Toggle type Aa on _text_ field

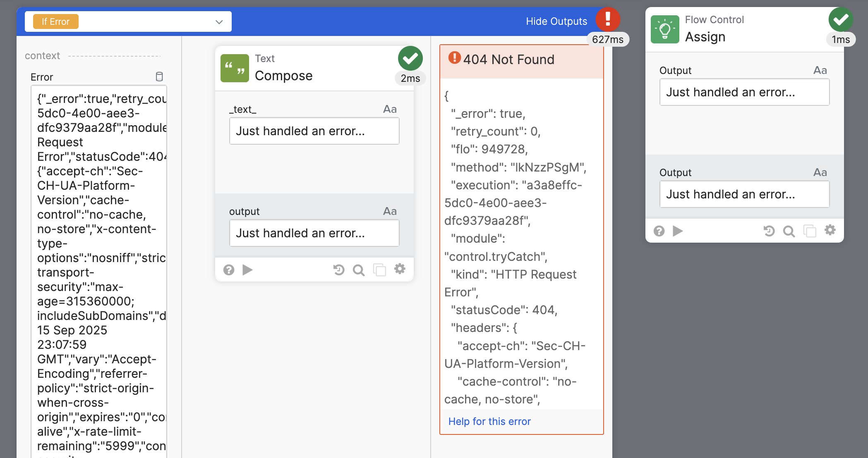coord(390,109)
